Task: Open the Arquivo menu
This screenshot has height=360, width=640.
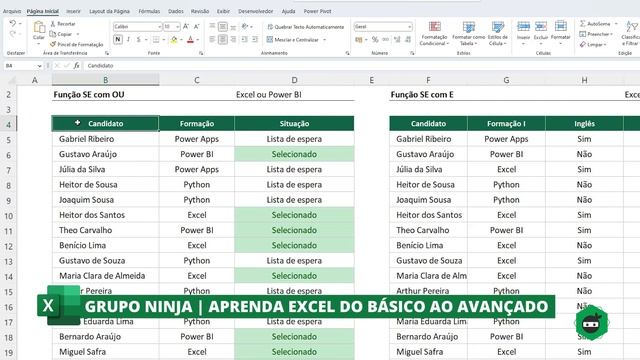Action: (12, 11)
